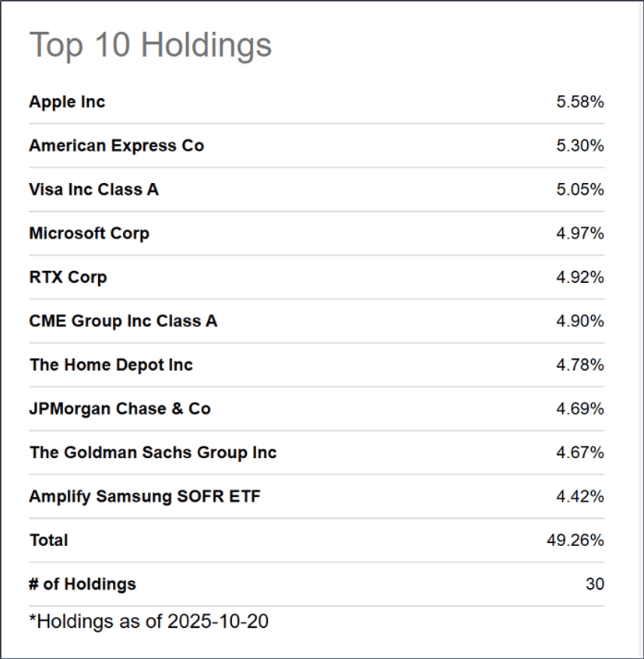644x659 pixels.
Task: Click the 4.97% Microsoft weight
Action: (580, 233)
